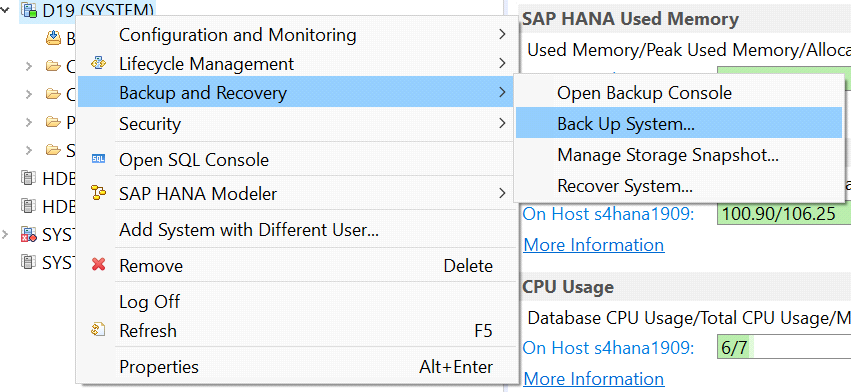Click the Backup tree node icon under D19
This screenshot has width=851, height=392.
(53, 38)
